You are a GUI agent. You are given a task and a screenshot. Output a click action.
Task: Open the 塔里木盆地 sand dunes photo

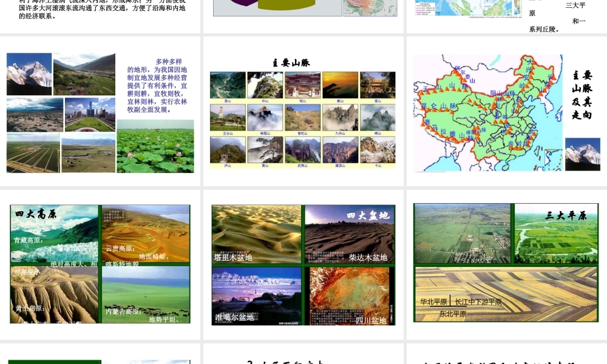click(256, 234)
